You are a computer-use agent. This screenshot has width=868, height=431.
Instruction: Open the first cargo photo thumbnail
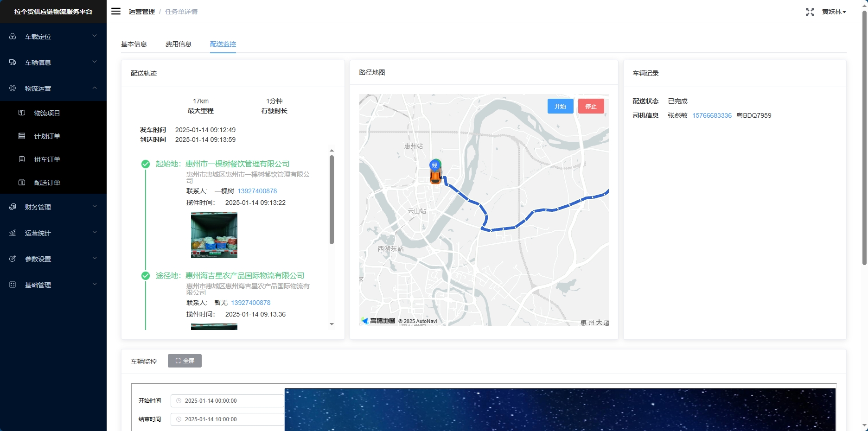[214, 235]
